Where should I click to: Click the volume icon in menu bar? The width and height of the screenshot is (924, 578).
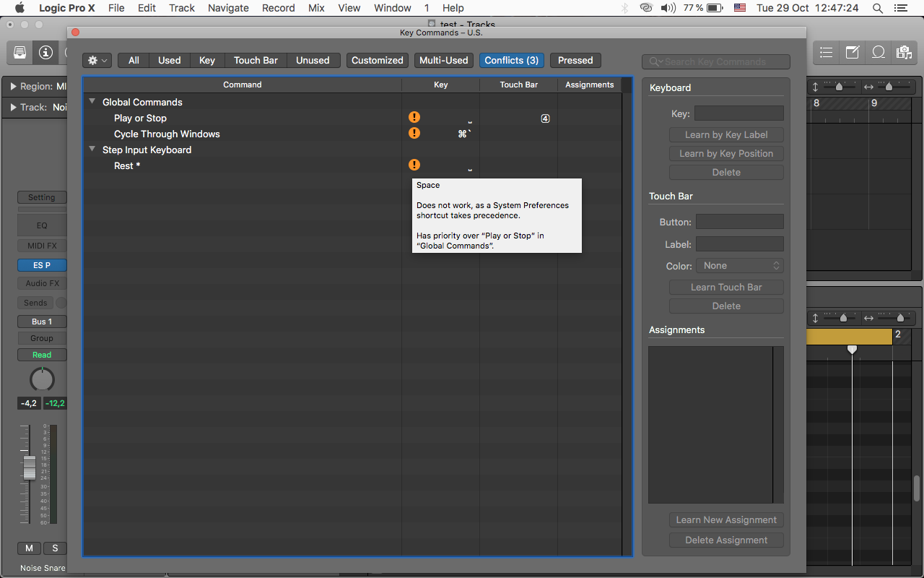pyautogui.click(x=668, y=8)
